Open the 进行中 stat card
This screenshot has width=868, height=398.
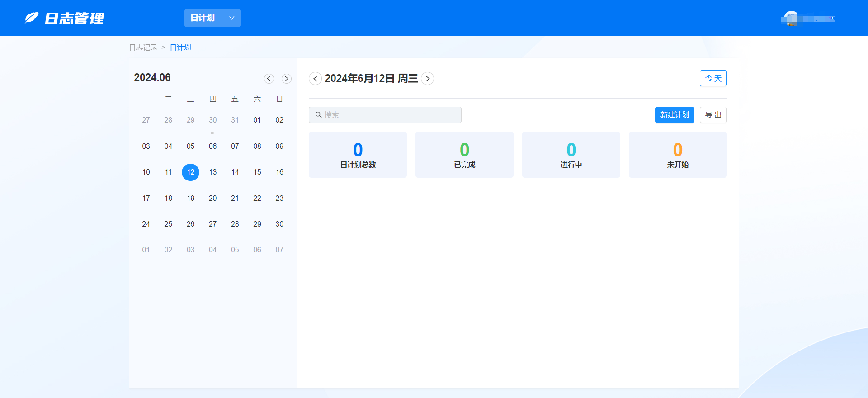(571, 155)
